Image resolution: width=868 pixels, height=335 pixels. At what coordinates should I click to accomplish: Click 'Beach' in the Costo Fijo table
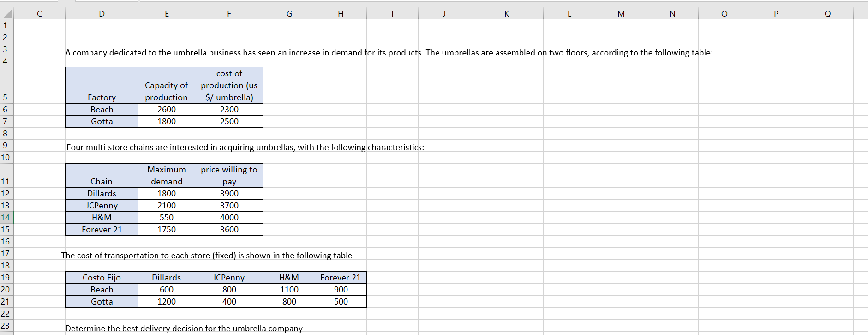[102, 289]
